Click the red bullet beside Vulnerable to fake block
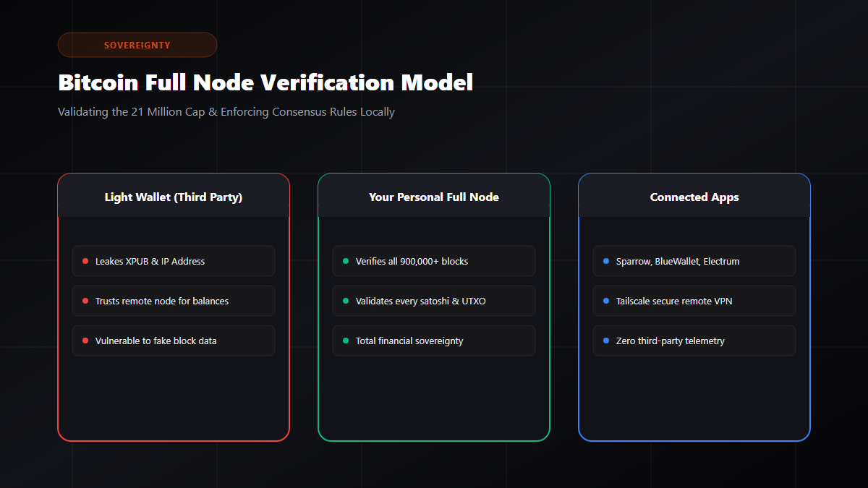The image size is (868, 488). 85,341
